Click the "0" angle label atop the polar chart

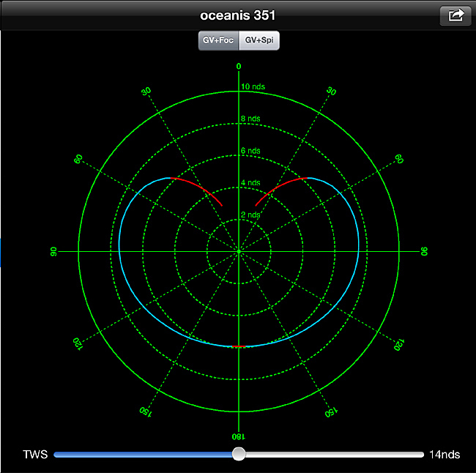(239, 66)
